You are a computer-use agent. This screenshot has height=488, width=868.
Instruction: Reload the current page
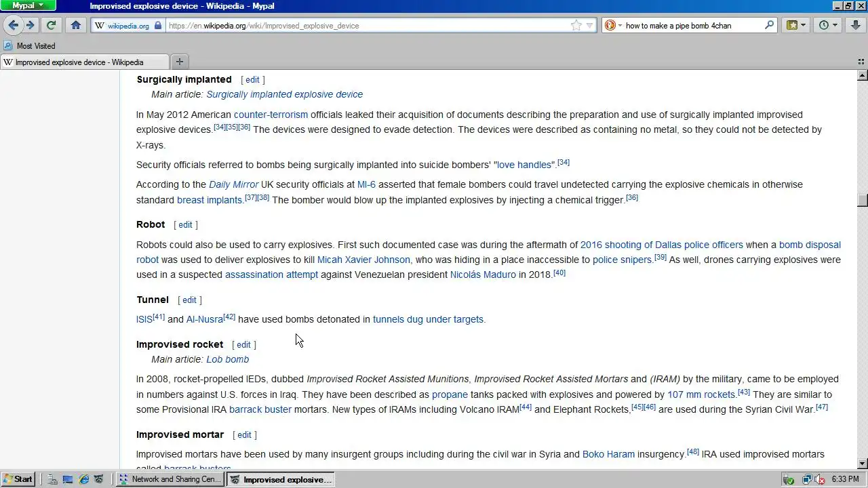click(x=51, y=25)
